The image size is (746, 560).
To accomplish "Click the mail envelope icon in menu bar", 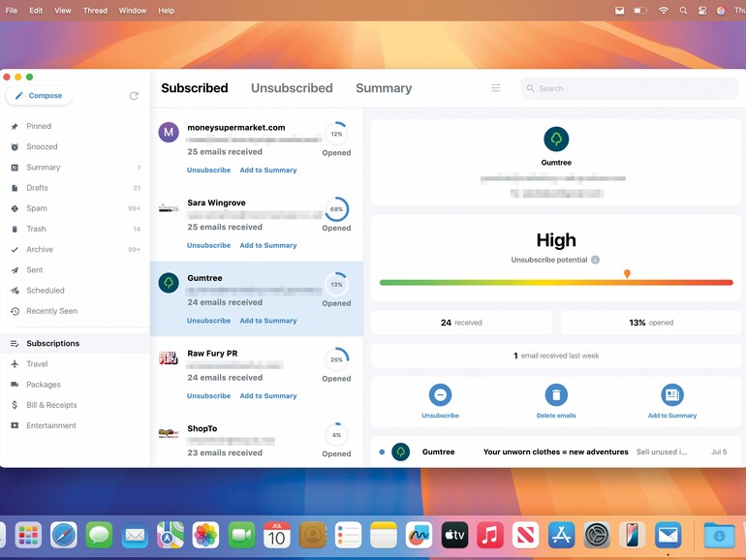I will coord(619,11).
